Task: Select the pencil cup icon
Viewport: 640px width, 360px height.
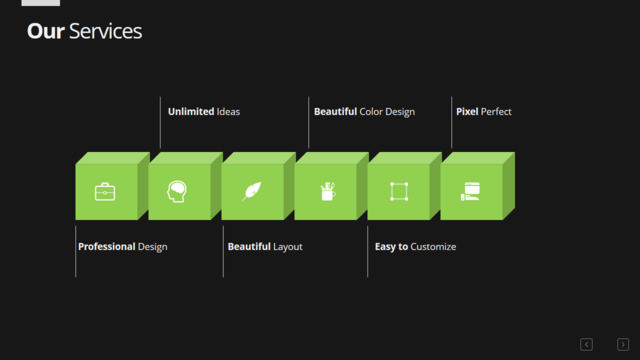Action: pyautogui.click(x=328, y=191)
